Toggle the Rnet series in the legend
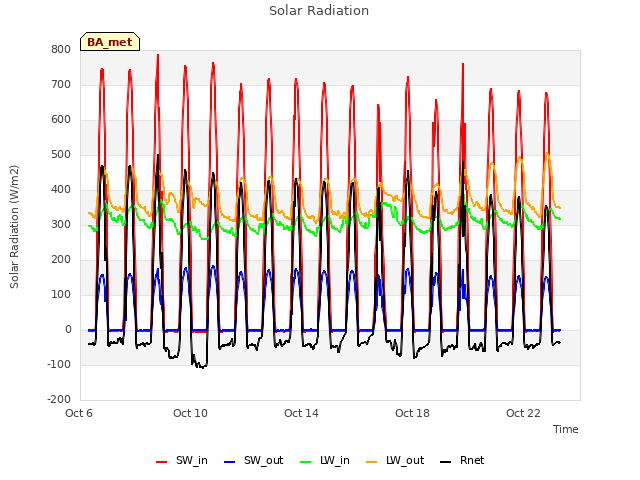This screenshot has width=640, height=480. (x=462, y=461)
